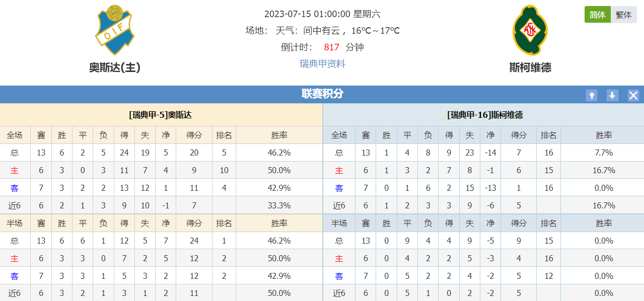Click the red countdown number 817
Screen dimensions: 644x301
pyautogui.click(x=331, y=47)
